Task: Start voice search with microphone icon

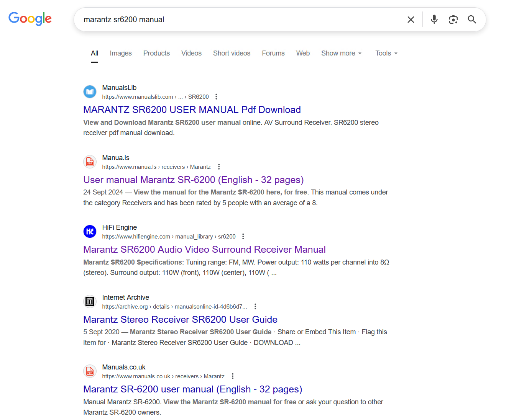Action: click(434, 20)
